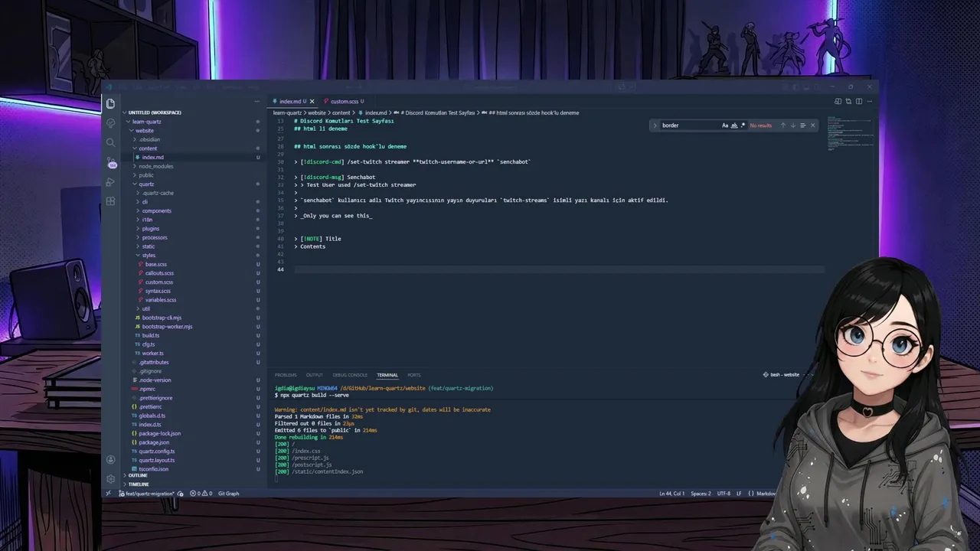The height and width of the screenshot is (551, 980).
Task: Open the Explorer view in activity bar
Action: coord(110,103)
